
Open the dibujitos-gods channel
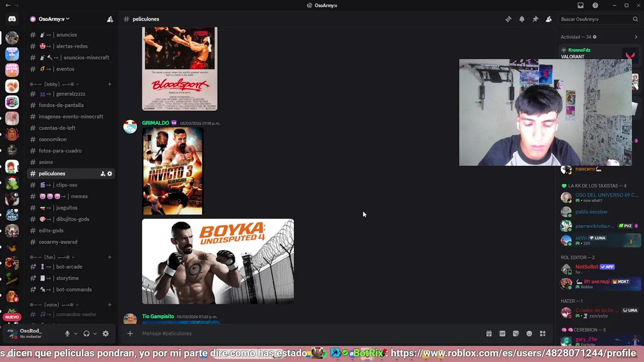[71, 219]
